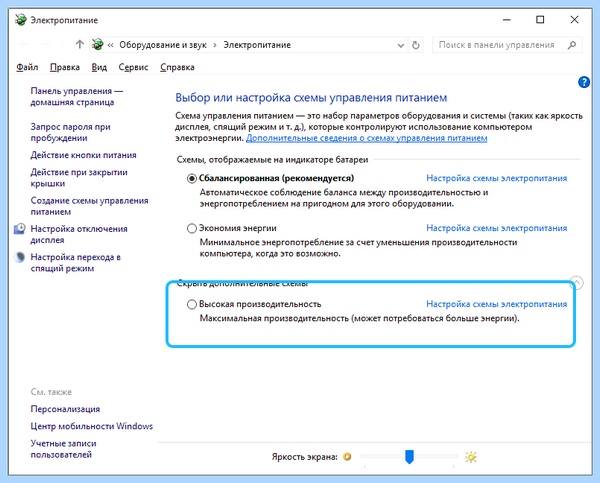Click the breadcrumb double-chevron before Оборудование и звук

[110, 45]
